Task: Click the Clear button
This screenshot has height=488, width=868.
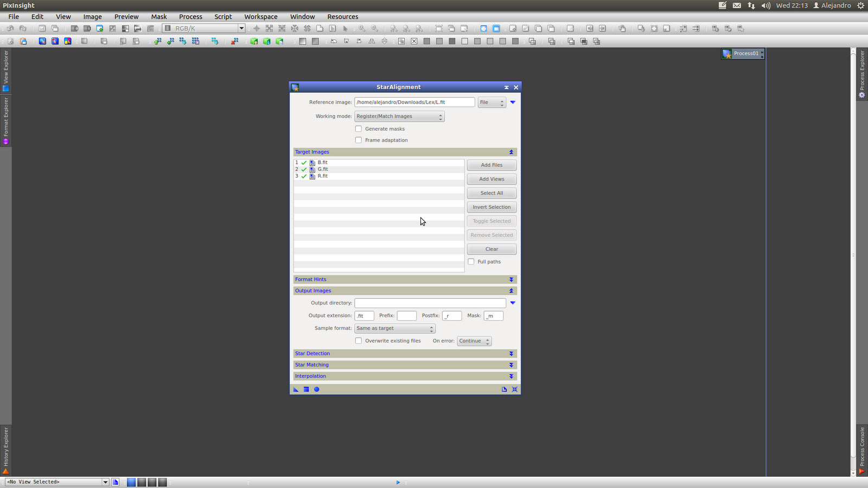Action: 492,249
